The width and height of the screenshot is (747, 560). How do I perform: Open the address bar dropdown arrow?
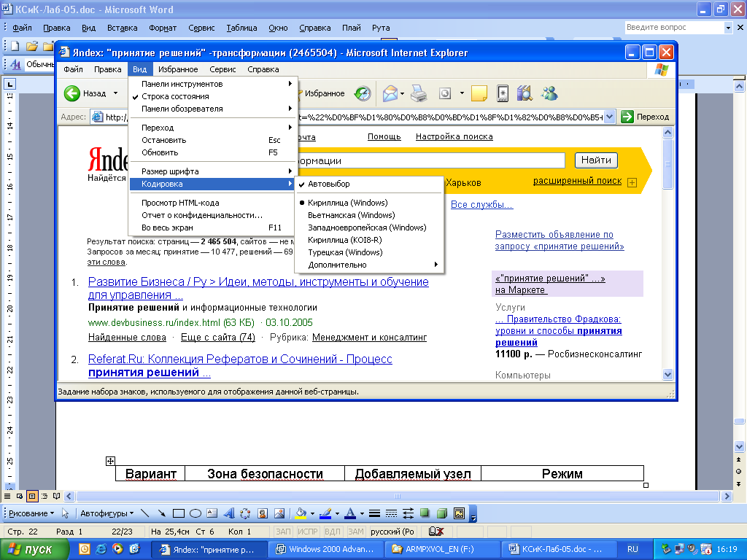pos(609,117)
